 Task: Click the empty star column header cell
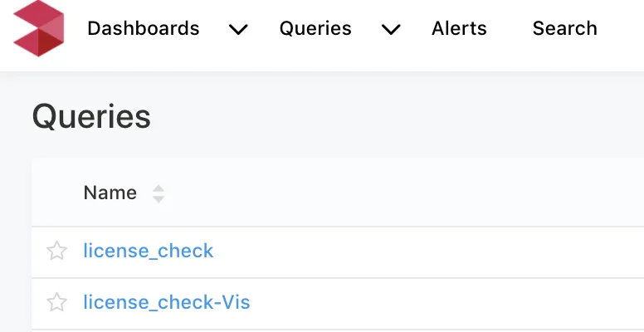click(56, 193)
